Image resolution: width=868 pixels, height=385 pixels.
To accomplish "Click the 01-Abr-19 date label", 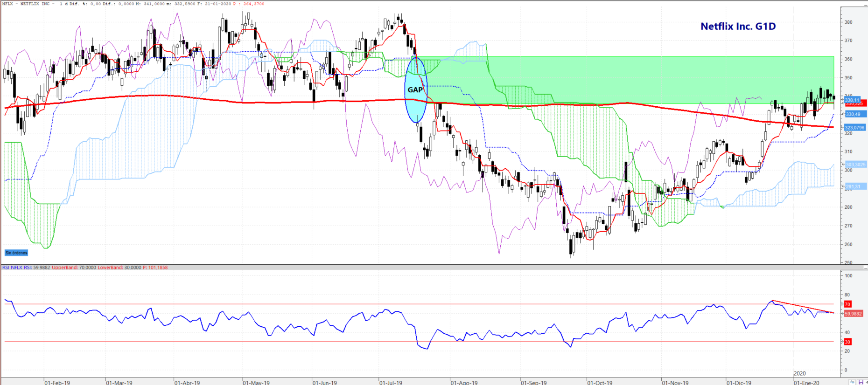I will pos(187,383).
